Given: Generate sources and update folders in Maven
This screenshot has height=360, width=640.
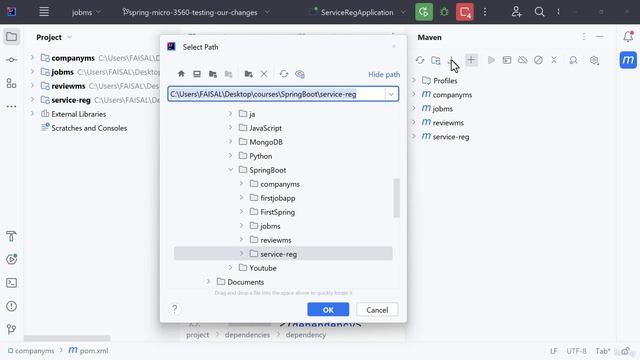Looking at the screenshot, I should coord(436,60).
